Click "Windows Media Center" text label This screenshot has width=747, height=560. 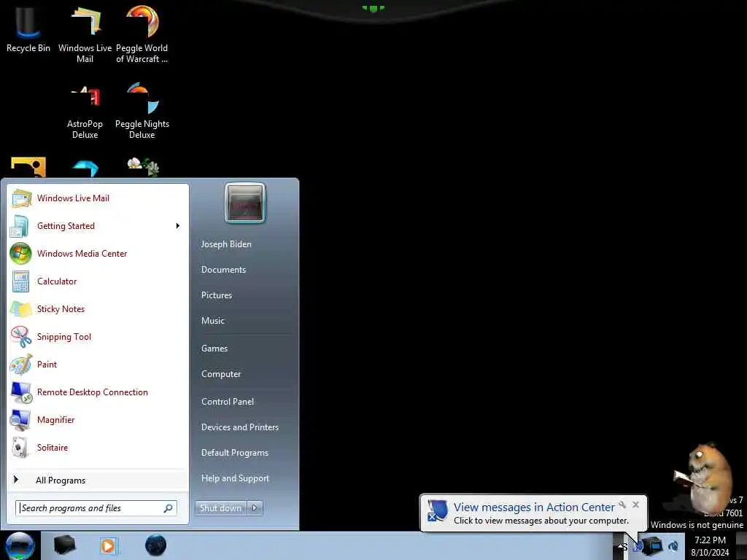click(82, 254)
